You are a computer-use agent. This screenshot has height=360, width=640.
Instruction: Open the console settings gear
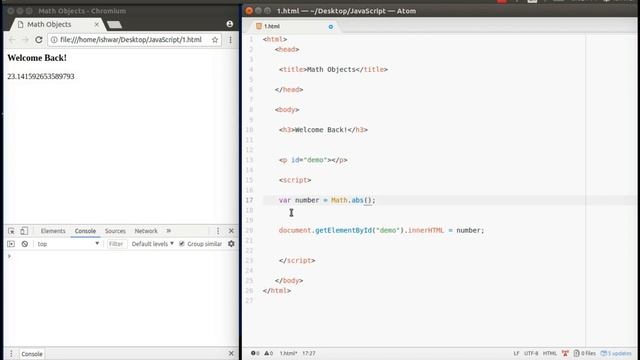(x=231, y=244)
